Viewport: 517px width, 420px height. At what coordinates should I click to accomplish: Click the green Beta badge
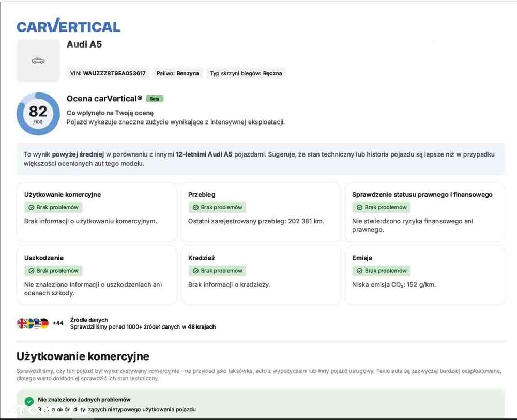click(x=154, y=99)
